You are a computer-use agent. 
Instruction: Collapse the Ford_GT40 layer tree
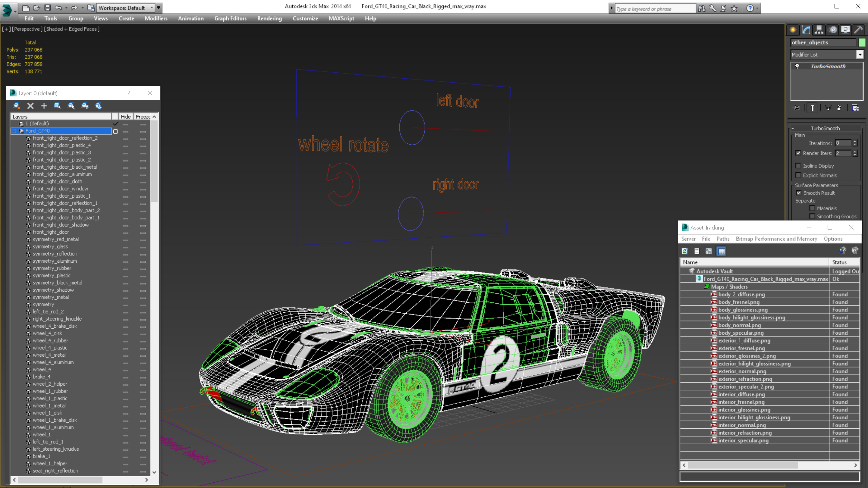coord(14,131)
